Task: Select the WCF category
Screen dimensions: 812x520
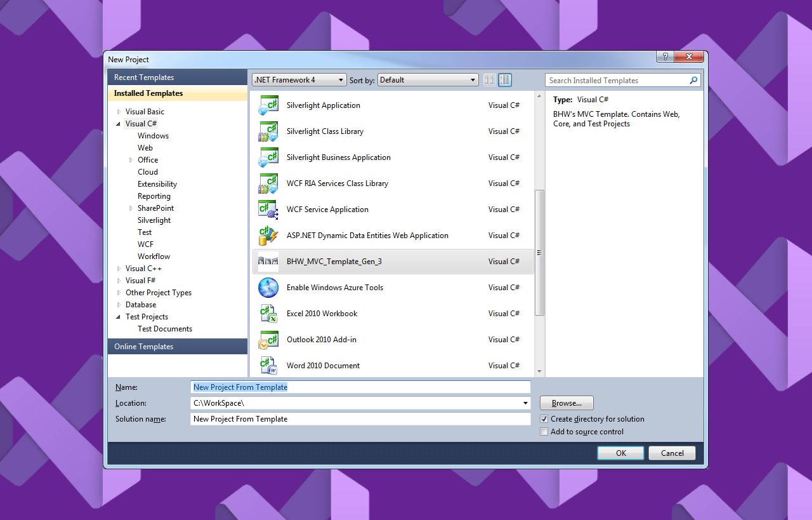Action: coord(145,244)
